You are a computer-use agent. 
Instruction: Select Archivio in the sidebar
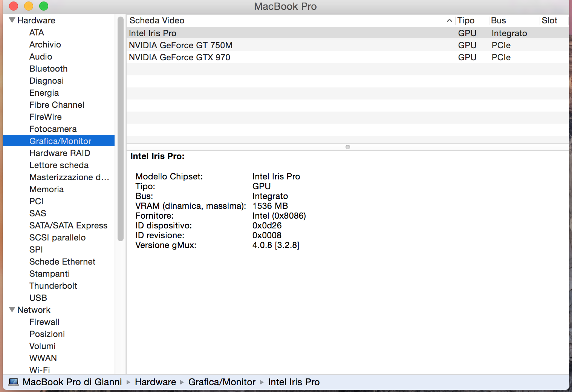45,44
